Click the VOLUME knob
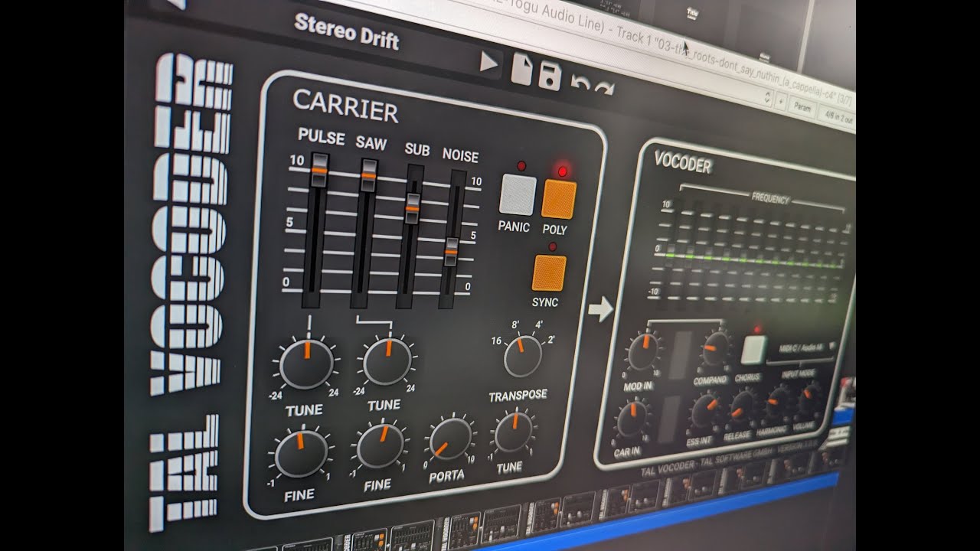980x551 pixels. tap(808, 398)
